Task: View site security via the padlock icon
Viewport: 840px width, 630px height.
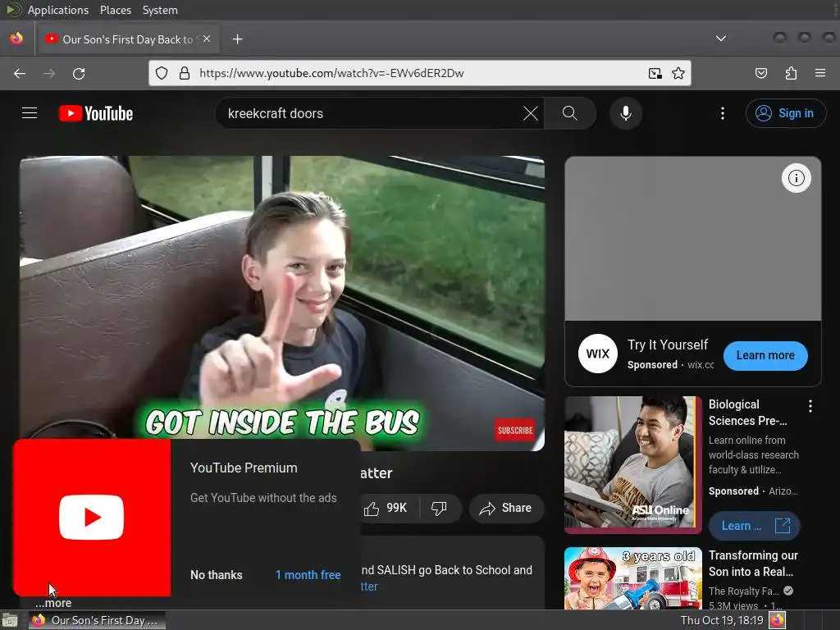Action: pos(185,73)
